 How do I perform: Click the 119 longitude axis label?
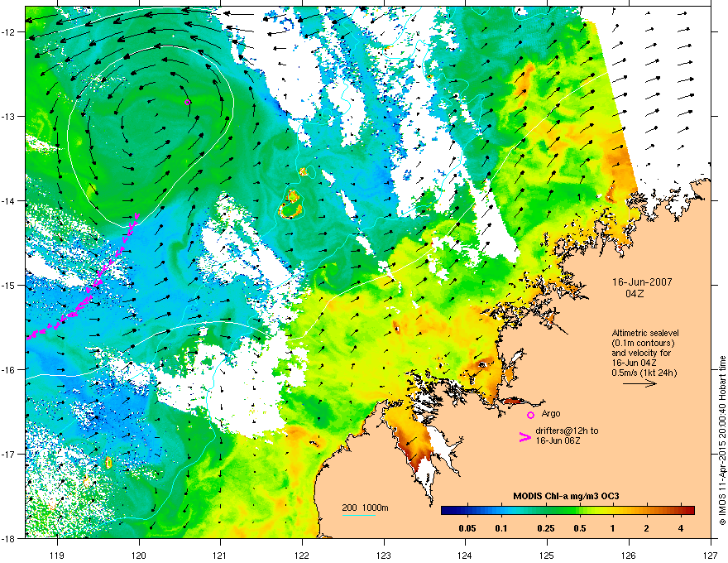pos(58,554)
